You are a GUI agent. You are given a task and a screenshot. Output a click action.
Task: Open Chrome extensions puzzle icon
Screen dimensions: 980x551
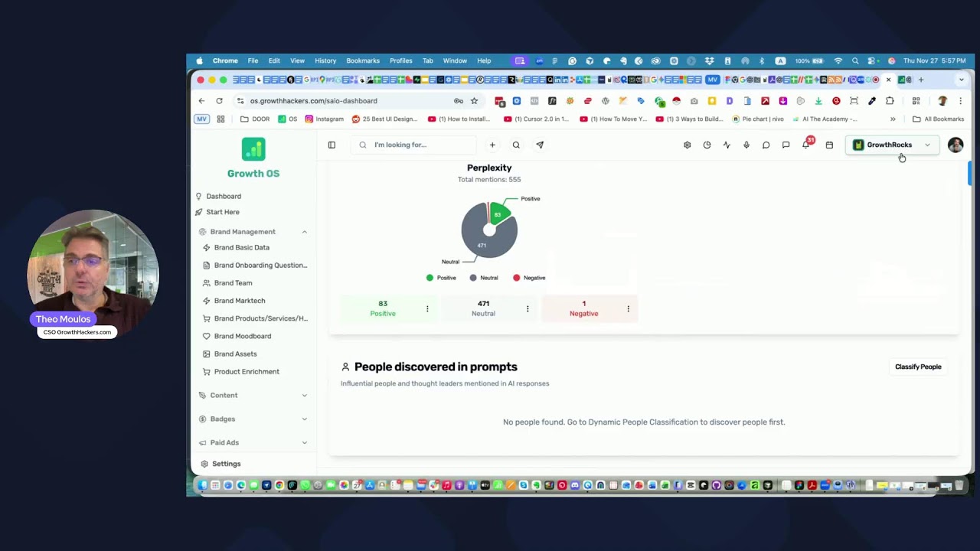[x=890, y=100]
